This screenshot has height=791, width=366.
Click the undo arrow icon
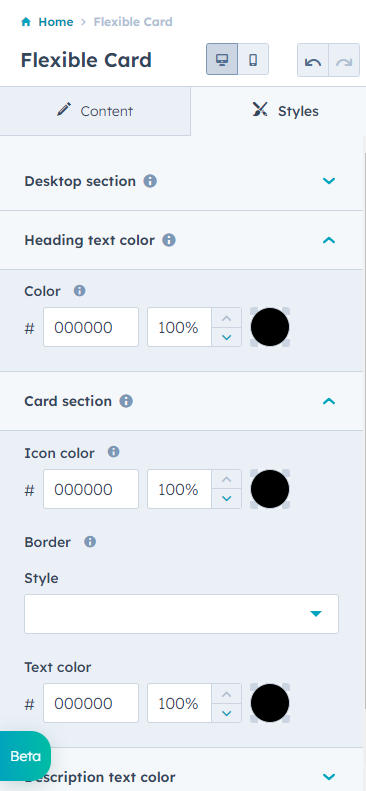[313, 61]
